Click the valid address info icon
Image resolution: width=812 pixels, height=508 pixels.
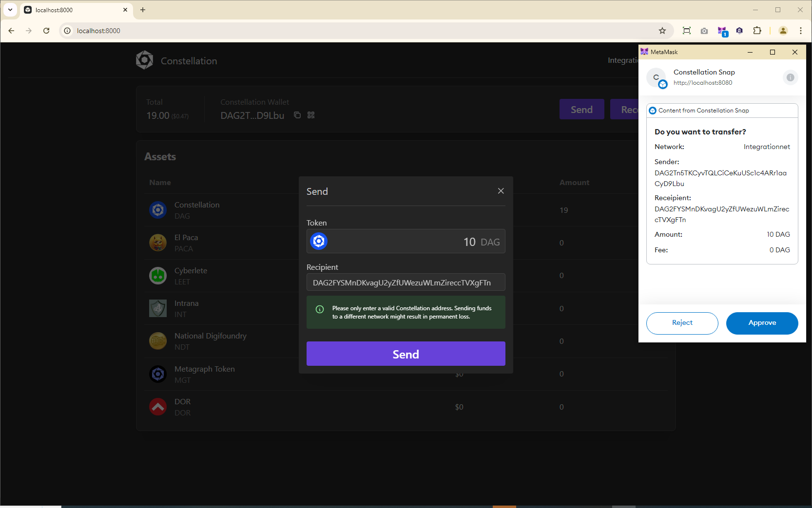[x=320, y=309]
